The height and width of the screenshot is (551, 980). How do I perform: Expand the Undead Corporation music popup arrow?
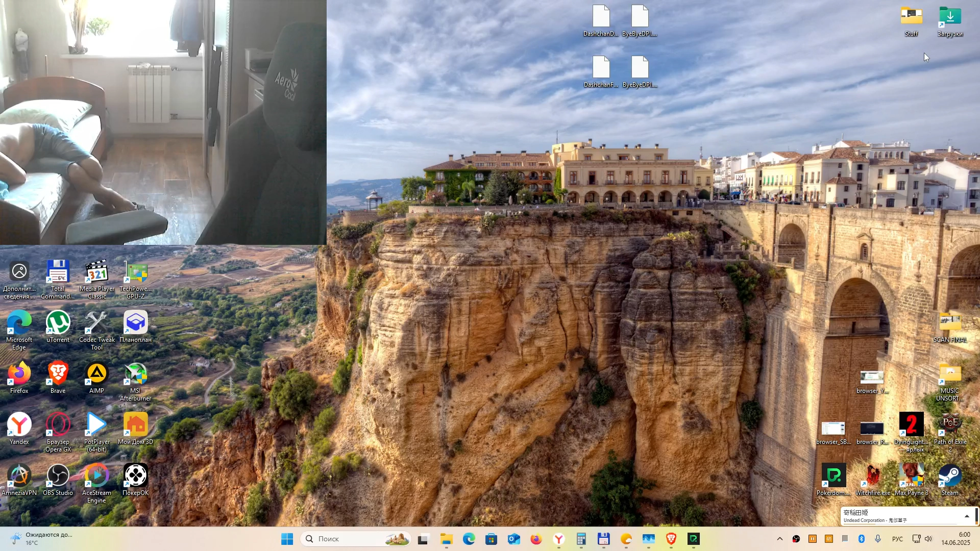pyautogui.click(x=967, y=516)
